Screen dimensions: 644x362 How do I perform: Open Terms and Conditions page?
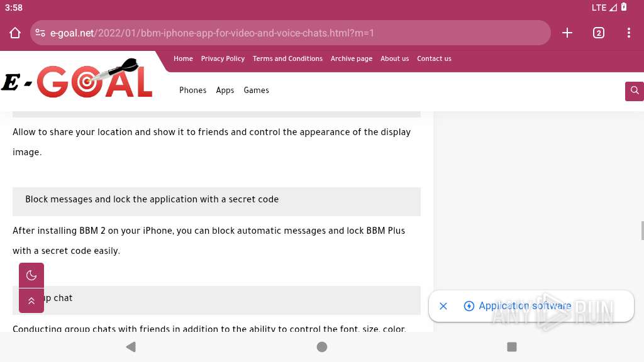287,58
